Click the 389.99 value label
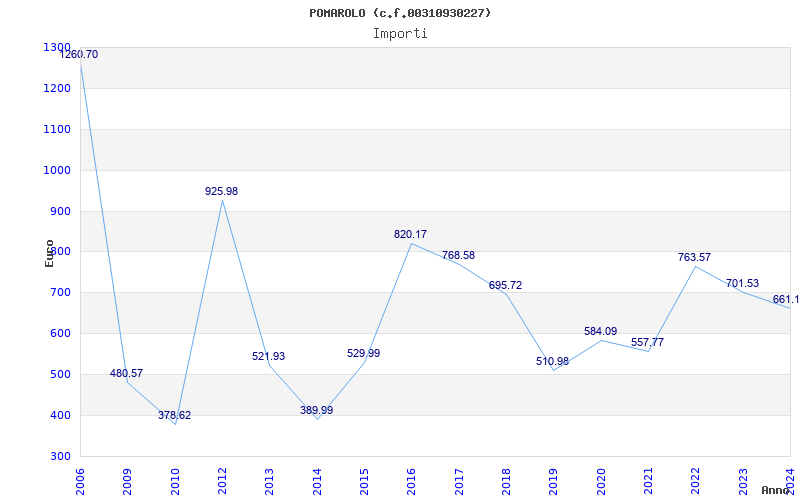The height and width of the screenshot is (500, 800). pos(316,410)
